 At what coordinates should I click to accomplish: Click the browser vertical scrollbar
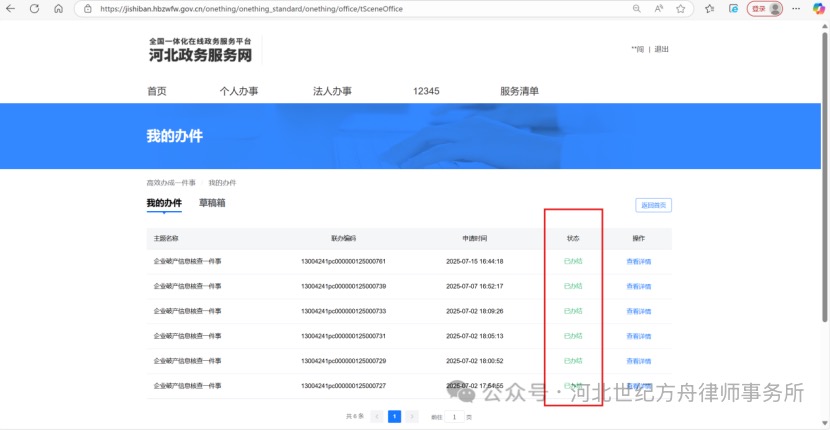[825, 175]
